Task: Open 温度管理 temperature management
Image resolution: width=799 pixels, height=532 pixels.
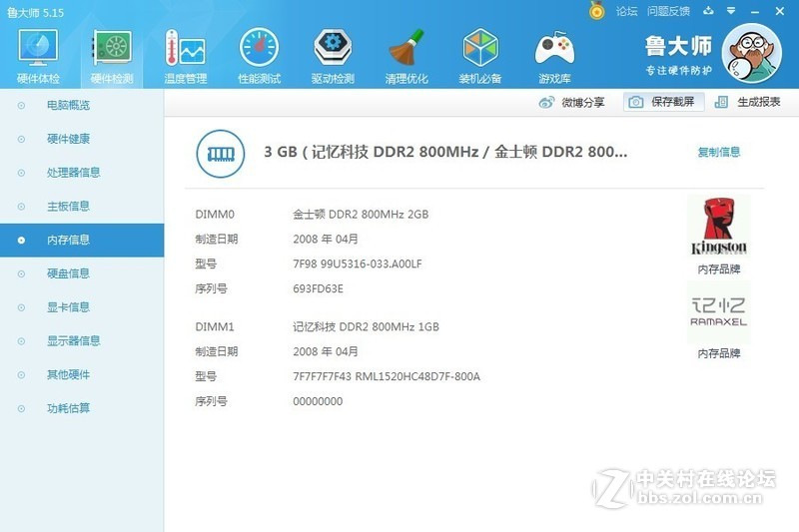Action: click(186, 56)
